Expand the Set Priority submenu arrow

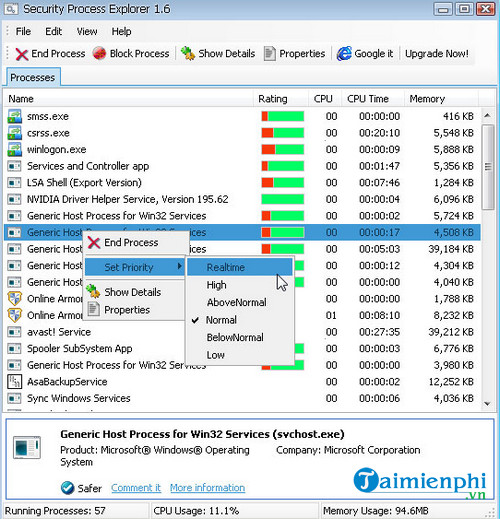[x=180, y=266]
